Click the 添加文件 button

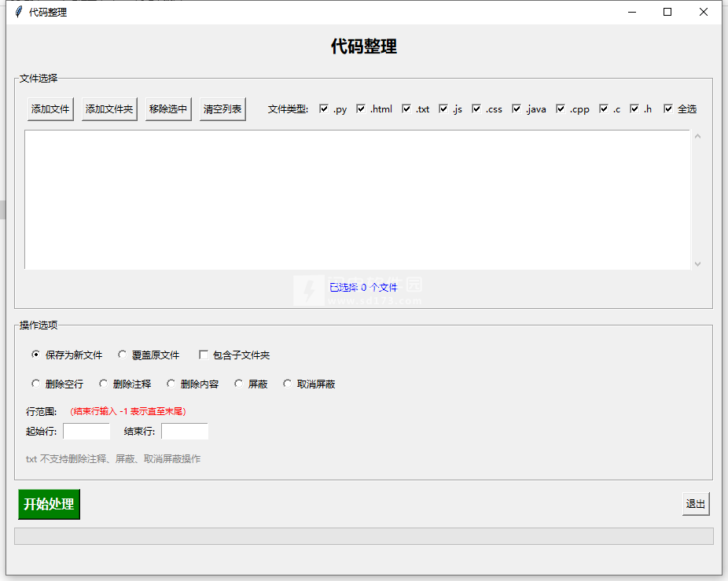click(x=50, y=109)
